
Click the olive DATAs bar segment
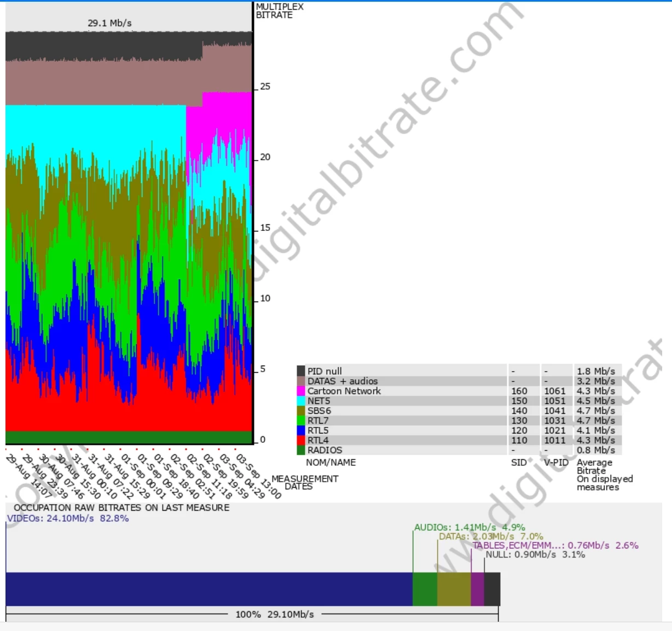(x=454, y=589)
